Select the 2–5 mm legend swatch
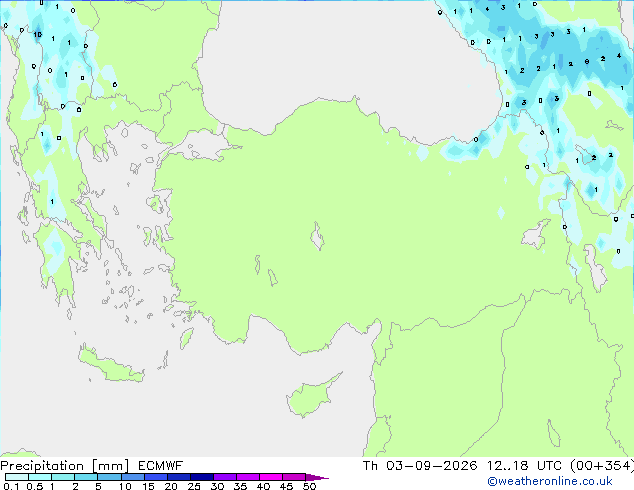The height and width of the screenshot is (490, 634). (x=86, y=477)
